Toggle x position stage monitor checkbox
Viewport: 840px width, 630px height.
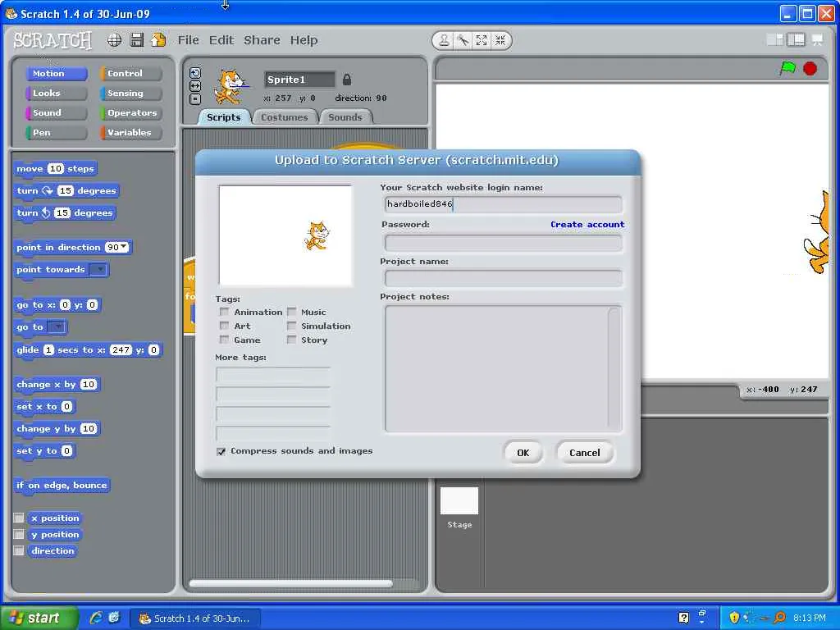(x=19, y=518)
